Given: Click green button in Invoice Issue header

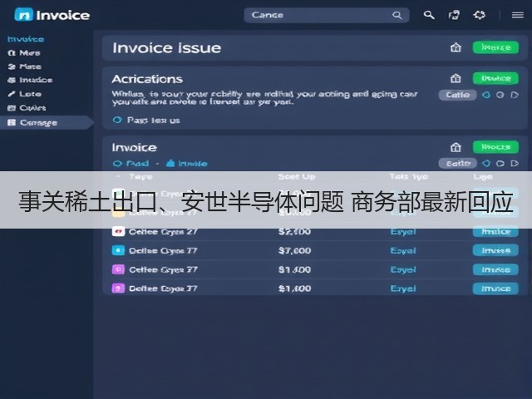Looking at the screenshot, I should click(x=495, y=47).
